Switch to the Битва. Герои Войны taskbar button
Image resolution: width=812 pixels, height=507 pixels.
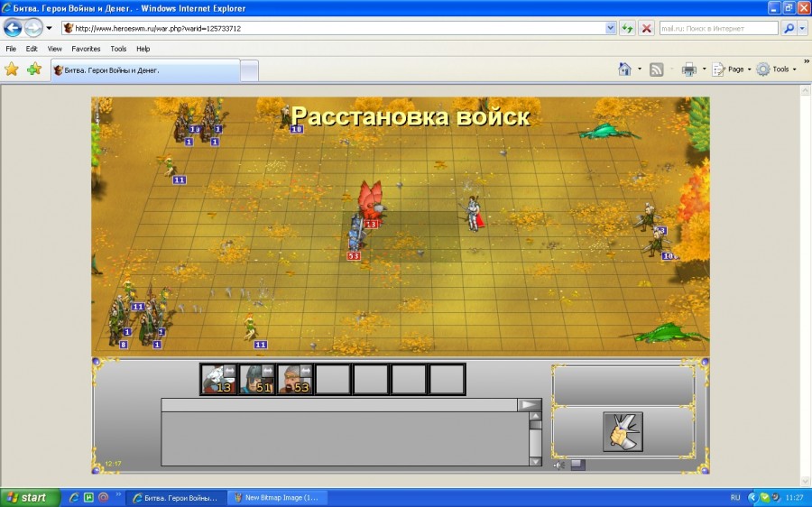[176, 498]
